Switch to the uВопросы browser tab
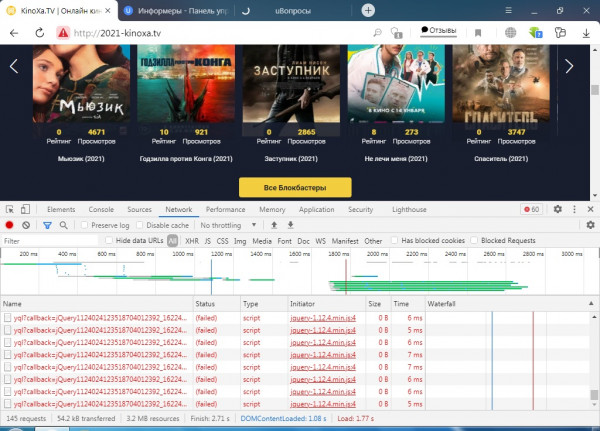 click(x=293, y=11)
